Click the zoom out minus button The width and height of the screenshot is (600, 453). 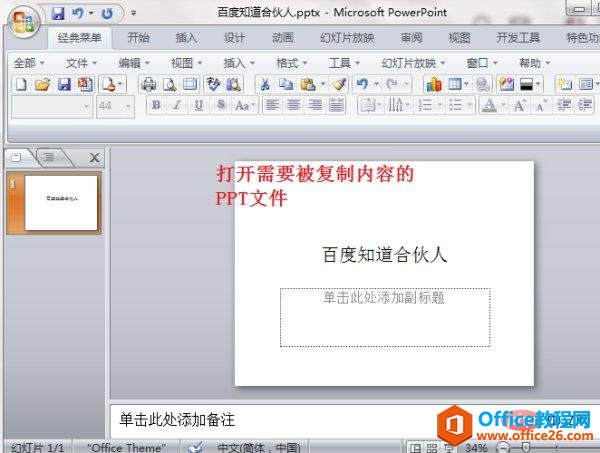503,448
